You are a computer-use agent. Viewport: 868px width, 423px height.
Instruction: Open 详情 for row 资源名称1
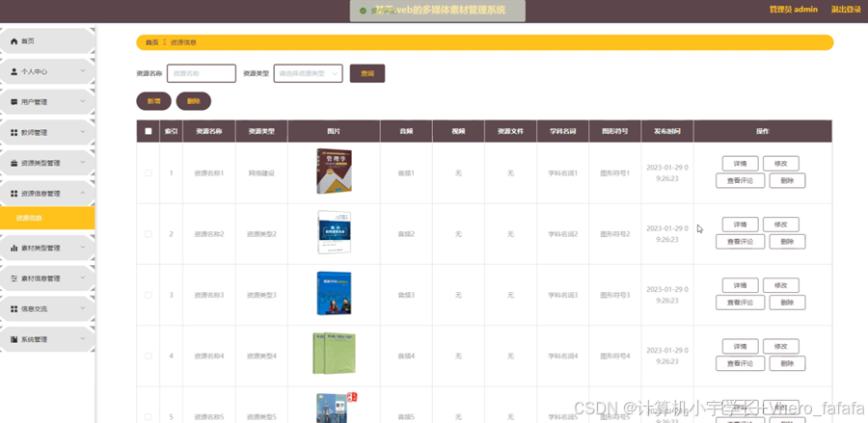pos(740,164)
